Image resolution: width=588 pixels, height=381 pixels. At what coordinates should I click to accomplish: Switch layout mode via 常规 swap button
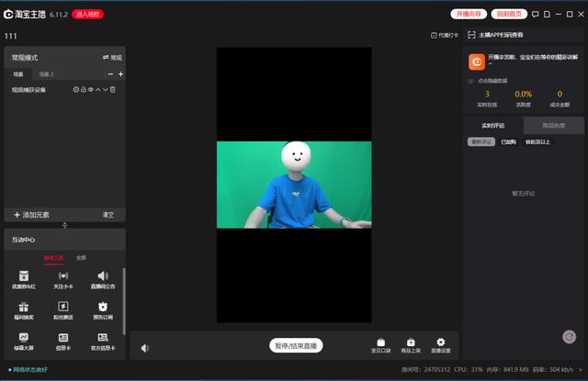(x=112, y=57)
